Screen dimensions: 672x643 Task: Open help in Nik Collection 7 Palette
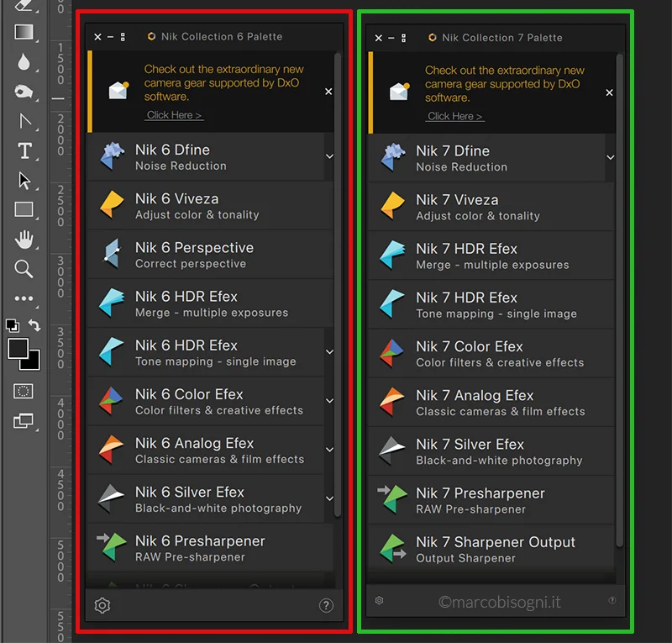(x=612, y=600)
